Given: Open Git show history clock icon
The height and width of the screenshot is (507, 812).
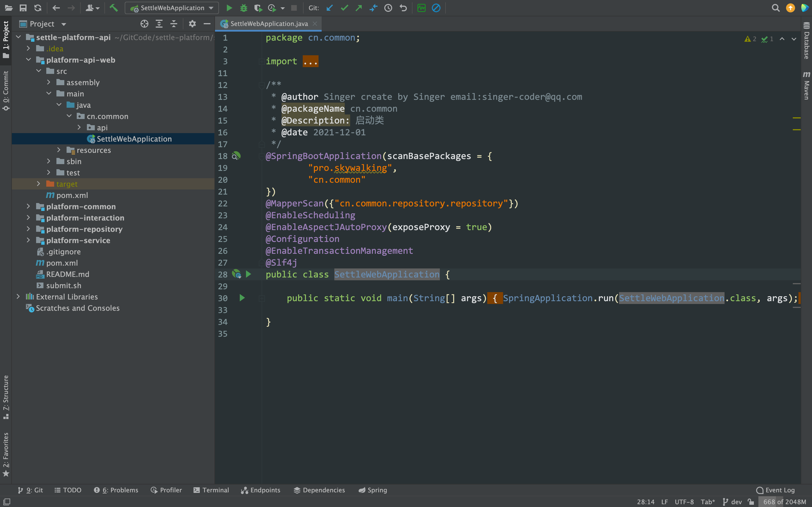Looking at the screenshot, I should pyautogui.click(x=388, y=8).
